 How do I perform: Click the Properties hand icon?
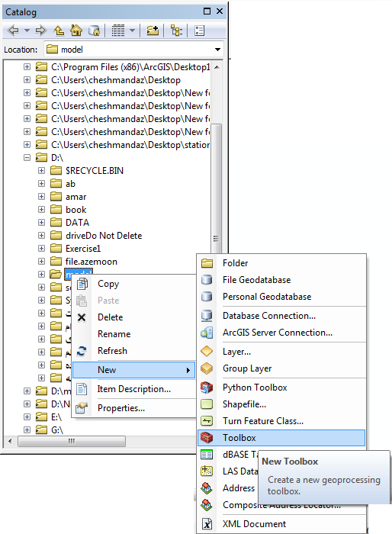point(82,408)
